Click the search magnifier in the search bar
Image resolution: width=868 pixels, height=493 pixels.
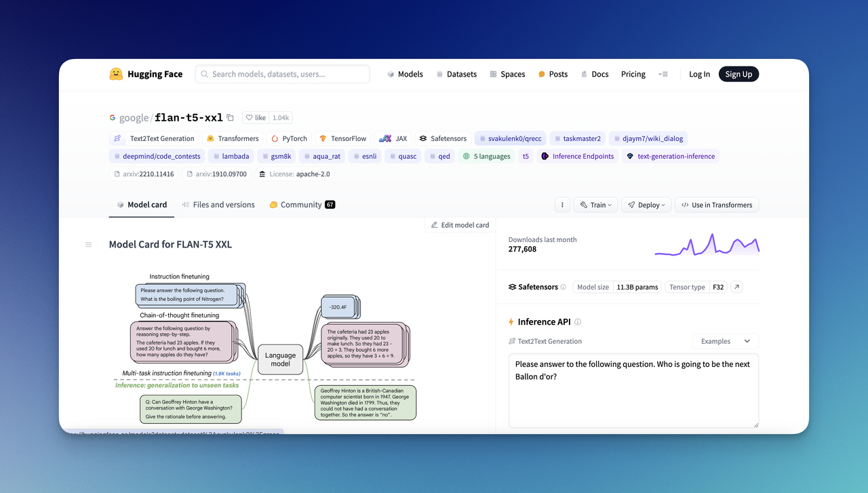tap(204, 74)
